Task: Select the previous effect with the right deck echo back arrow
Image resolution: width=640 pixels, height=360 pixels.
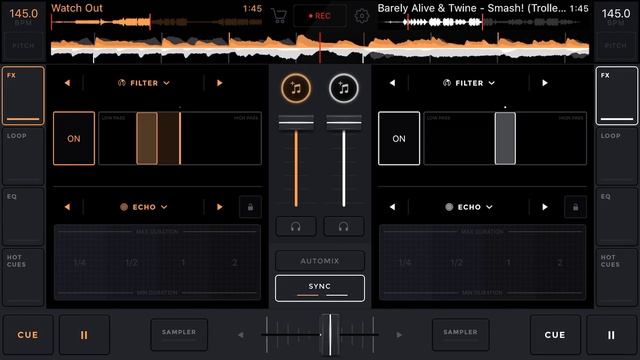Action: [x=392, y=207]
